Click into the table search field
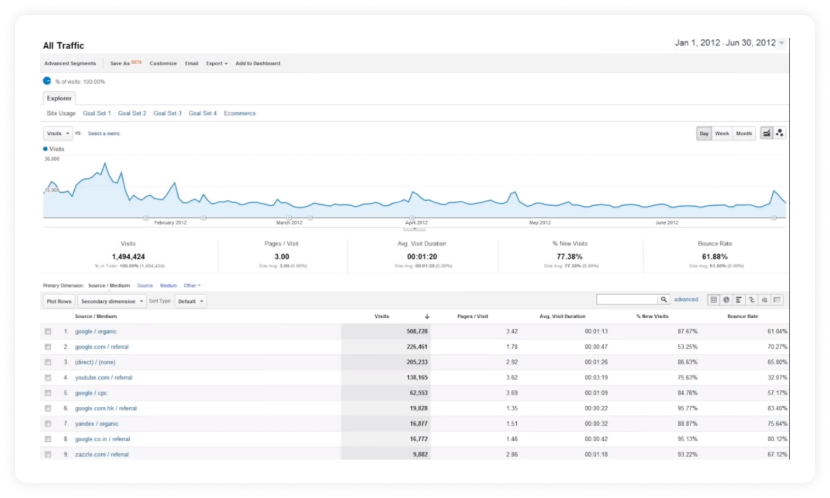 (x=627, y=300)
